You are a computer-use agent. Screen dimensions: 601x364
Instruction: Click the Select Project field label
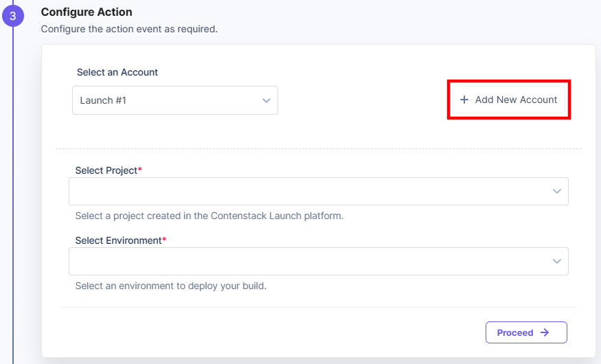pyautogui.click(x=106, y=170)
